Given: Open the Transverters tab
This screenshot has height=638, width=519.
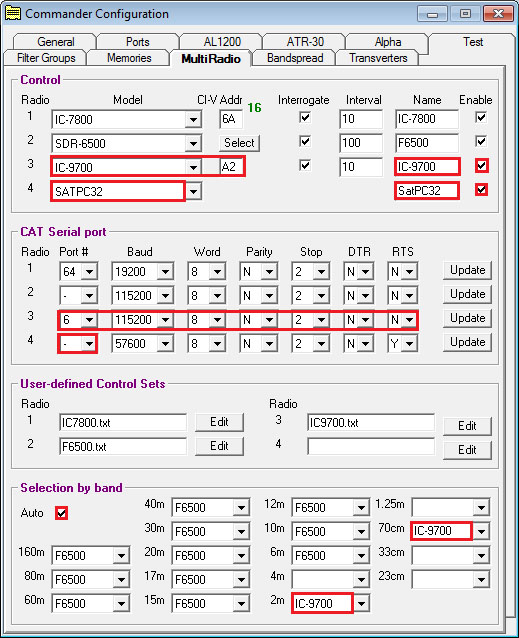Looking at the screenshot, I should (378, 58).
